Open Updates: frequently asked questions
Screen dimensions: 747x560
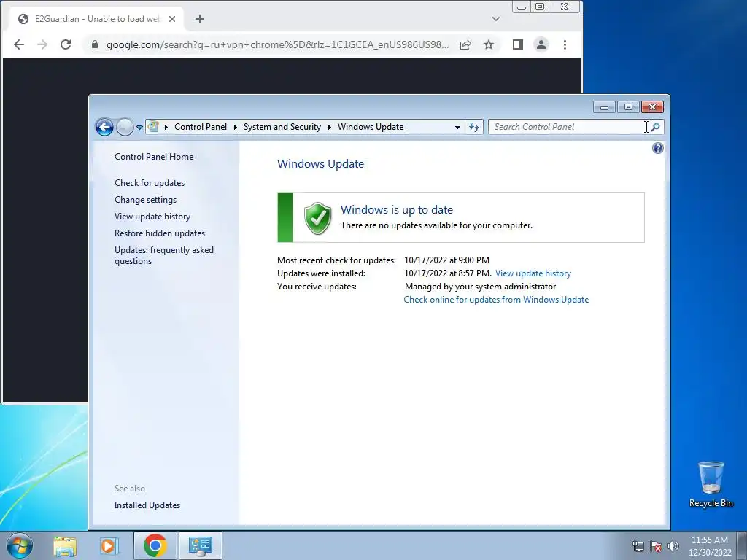point(164,255)
